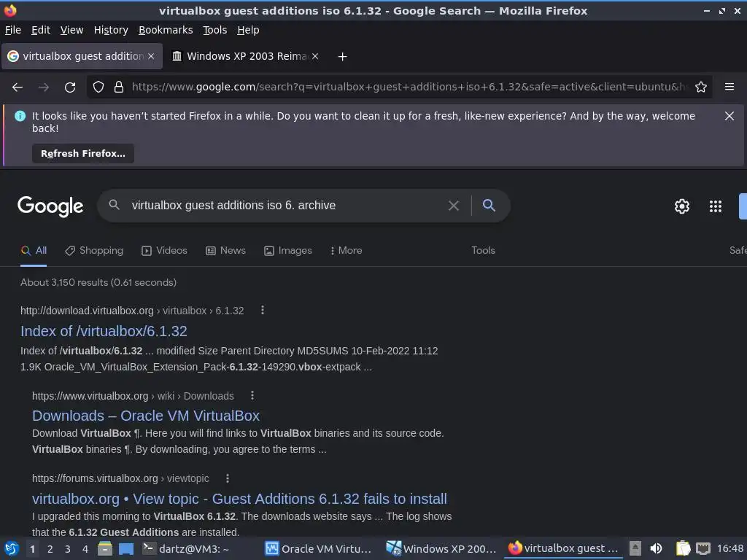Viewport: 747px width, 560px height.
Task: Reload the current page
Action: tap(70, 87)
